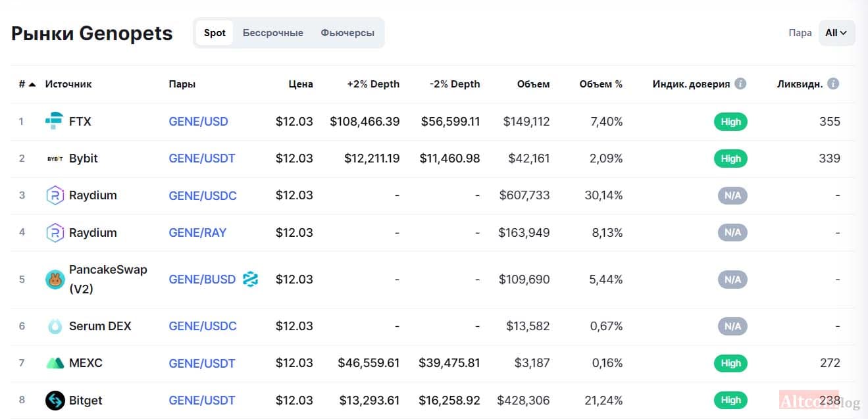Sort by the # column arrow

pyautogui.click(x=32, y=84)
